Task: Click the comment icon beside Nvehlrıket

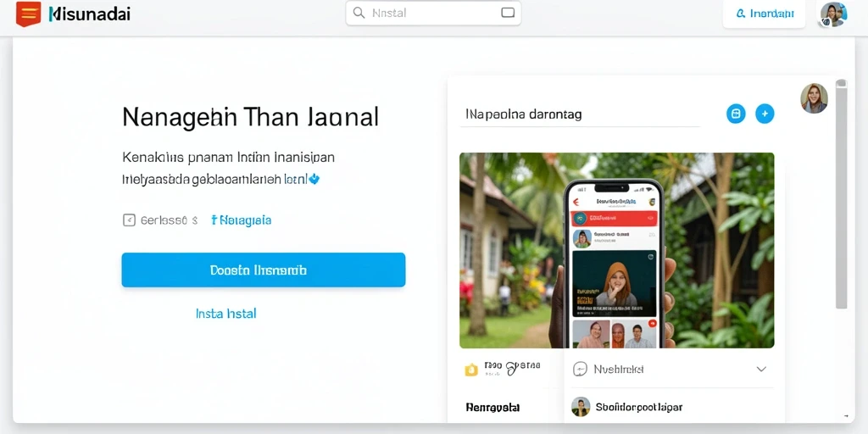Action: click(x=580, y=370)
